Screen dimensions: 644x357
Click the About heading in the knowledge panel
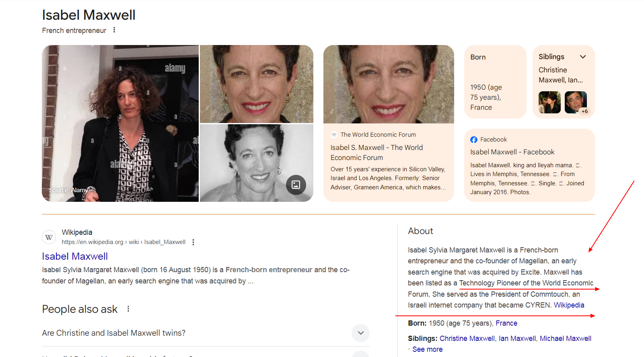(420, 231)
